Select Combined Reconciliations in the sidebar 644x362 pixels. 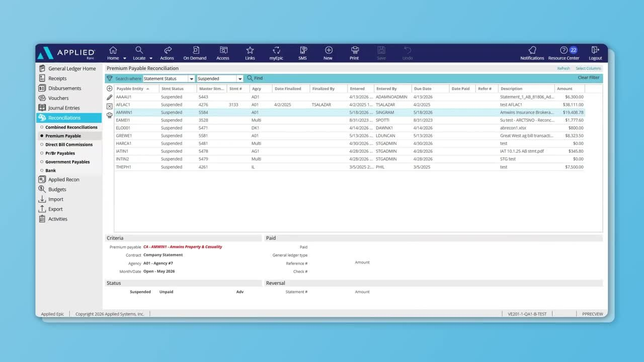pos(71,127)
